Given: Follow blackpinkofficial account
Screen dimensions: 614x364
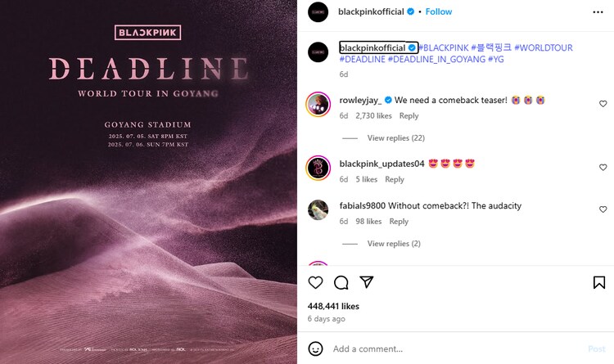Looking at the screenshot, I should pos(439,12).
